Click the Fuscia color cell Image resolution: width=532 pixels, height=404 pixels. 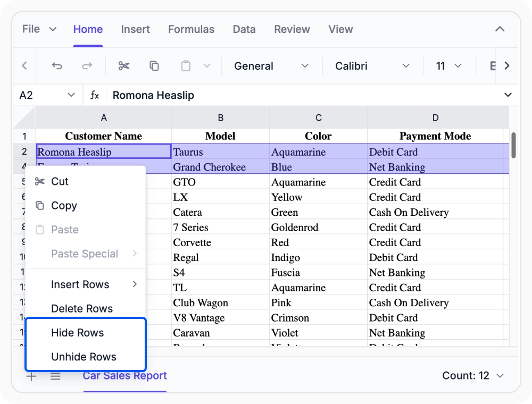pos(318,272)
